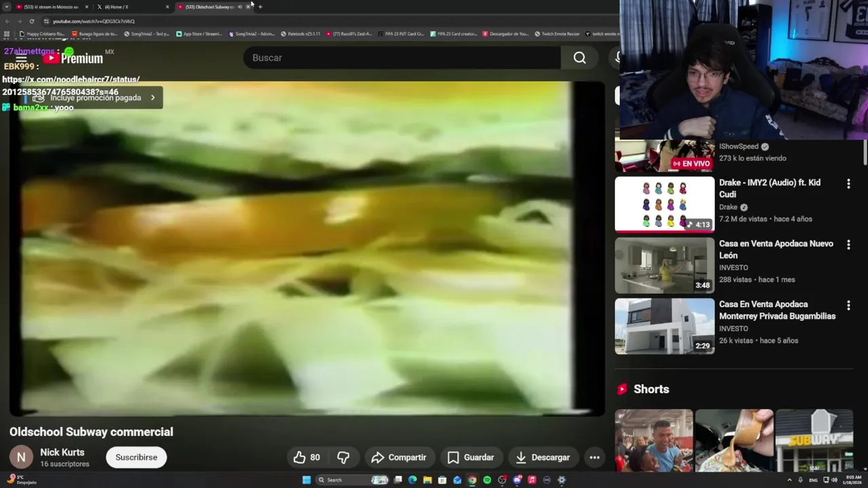Open options for Casa En Venta Bugambilias

coord(848,306)
